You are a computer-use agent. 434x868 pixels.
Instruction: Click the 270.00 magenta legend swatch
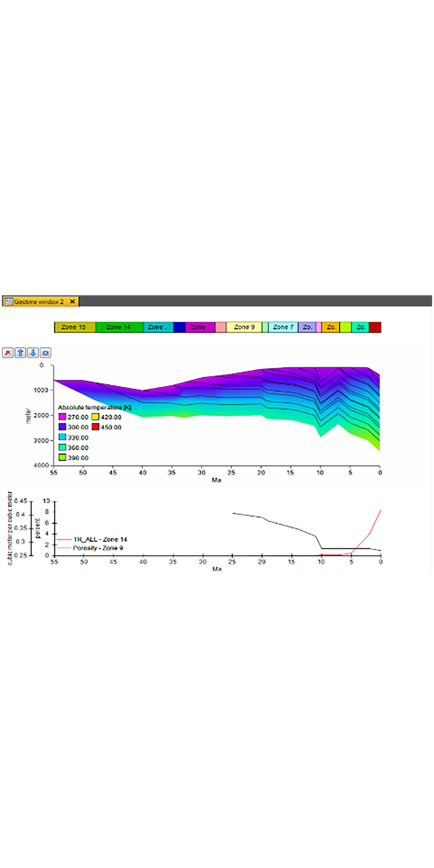pyautogui.click(x=62, y=417)
